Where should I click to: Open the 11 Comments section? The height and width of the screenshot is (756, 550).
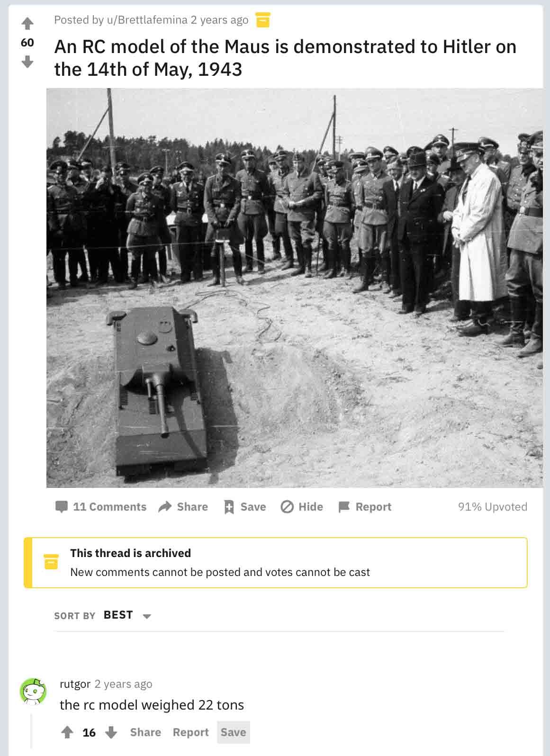pyautogui.click(x=101, y=507)
